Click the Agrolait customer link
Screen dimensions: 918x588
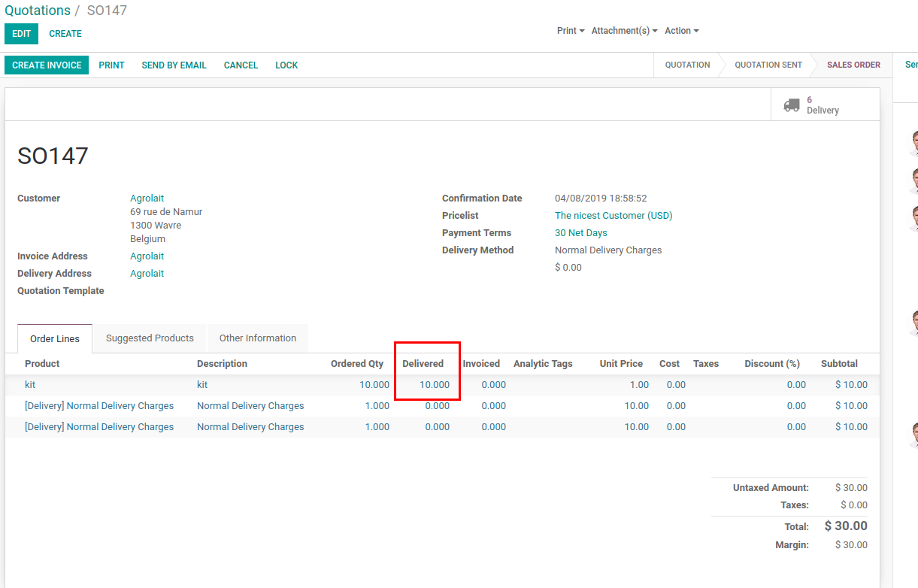tap(147, 198)
